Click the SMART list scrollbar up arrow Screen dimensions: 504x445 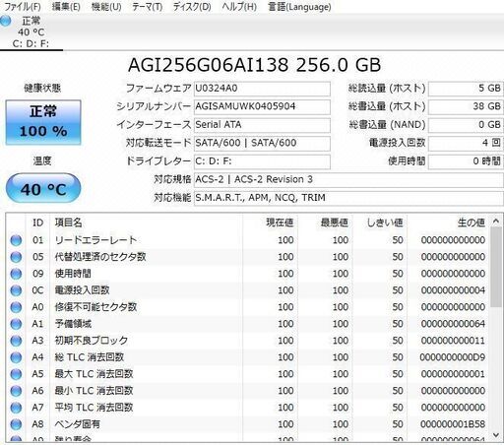496,222
